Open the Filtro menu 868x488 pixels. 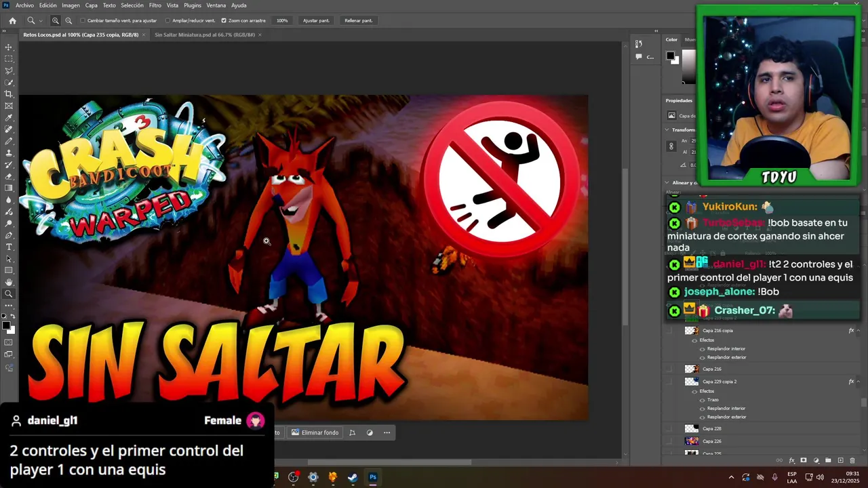tap(155, 5)
